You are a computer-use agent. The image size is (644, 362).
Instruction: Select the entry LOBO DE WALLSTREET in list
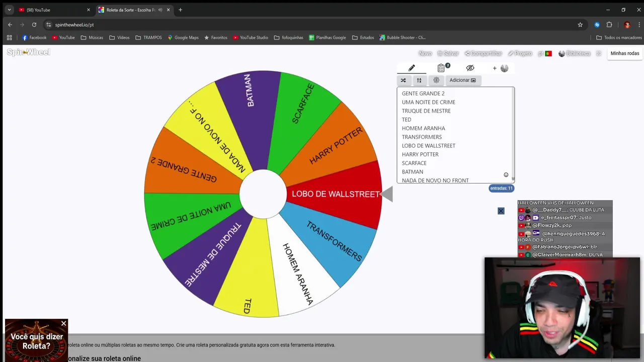click(429, 146)
